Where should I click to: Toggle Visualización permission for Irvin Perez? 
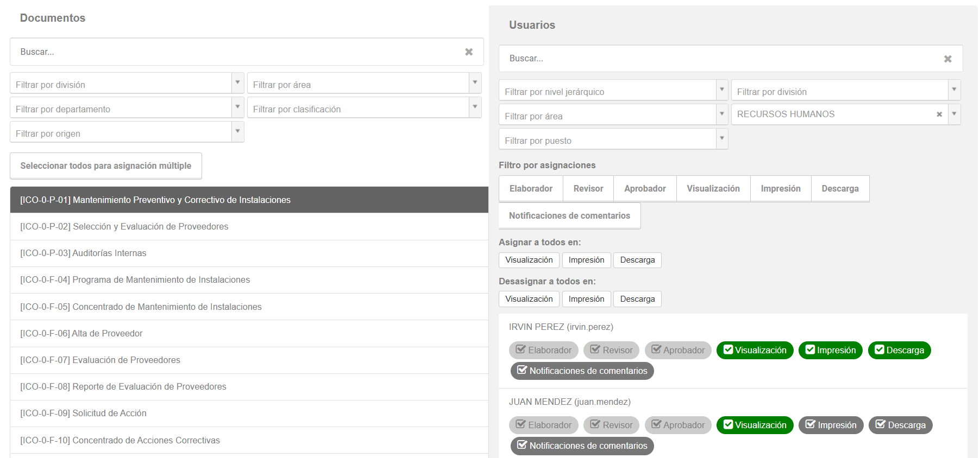[755, 351]
